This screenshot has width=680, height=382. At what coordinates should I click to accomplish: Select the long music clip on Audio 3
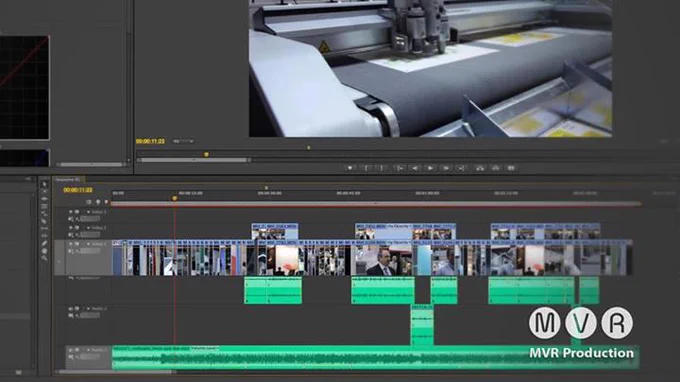coord(375,357)
